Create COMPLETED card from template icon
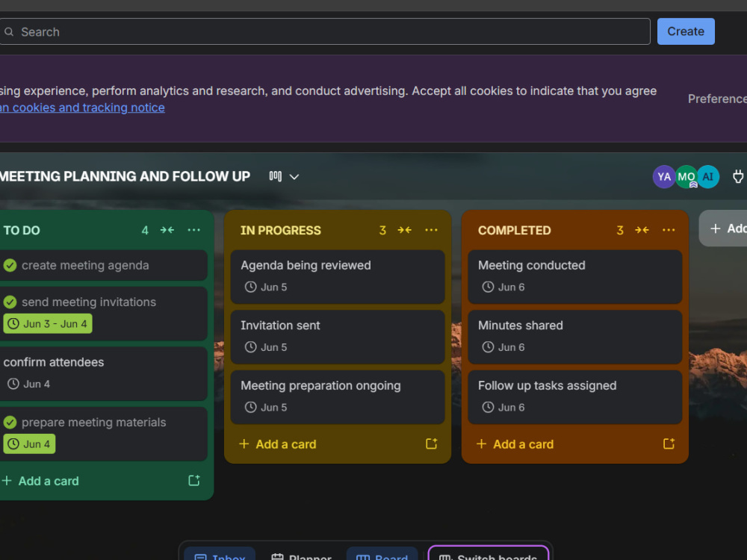The height and width of the screenshot is (560, 747). 669,444
